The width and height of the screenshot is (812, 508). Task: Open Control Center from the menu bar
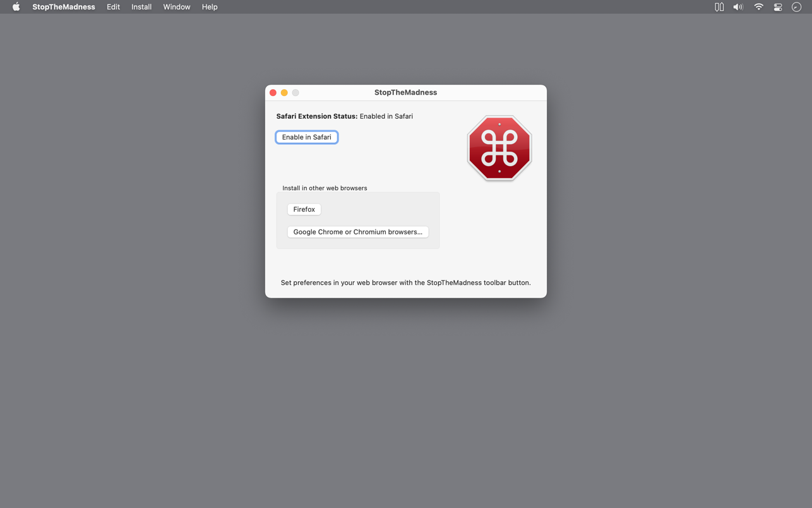pos(778,7)
